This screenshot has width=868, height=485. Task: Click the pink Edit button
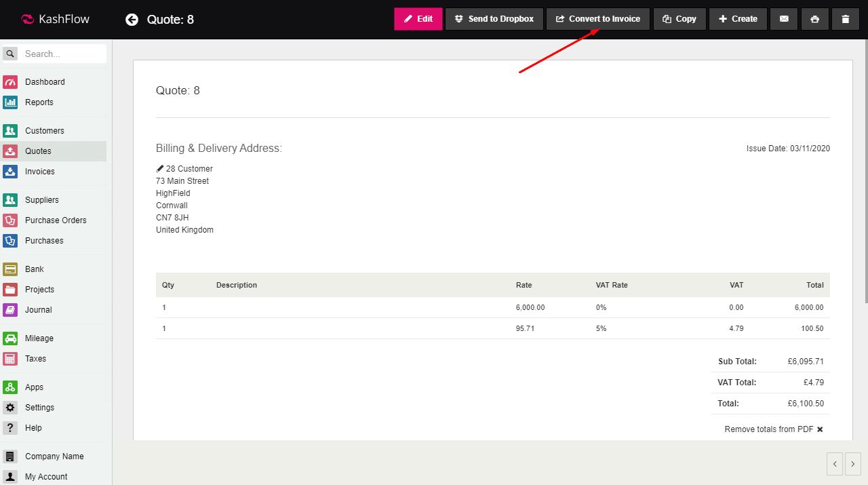(418, 19)
